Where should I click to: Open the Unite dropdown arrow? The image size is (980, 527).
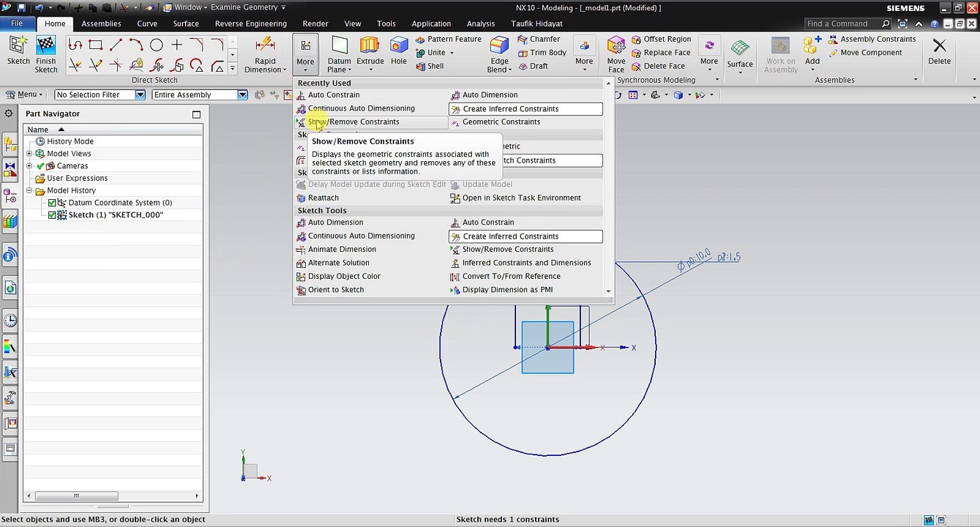452,53
